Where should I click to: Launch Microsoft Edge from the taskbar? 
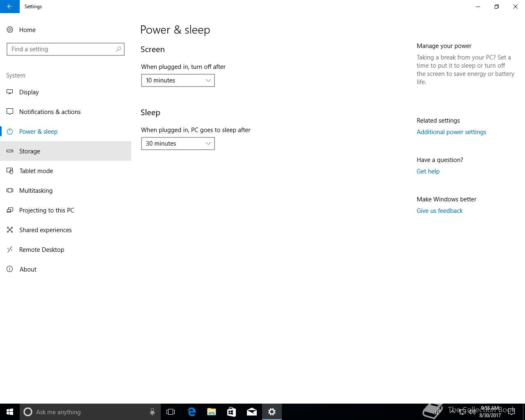point(192,412)
